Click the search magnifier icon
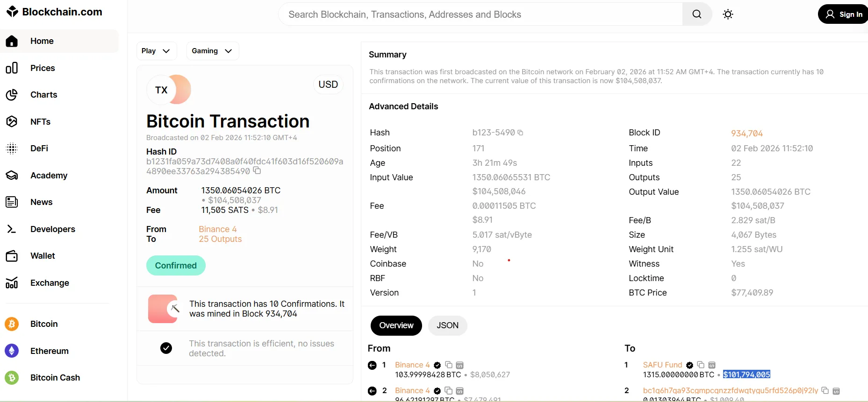The image size is (868, 402). [696, 14]
